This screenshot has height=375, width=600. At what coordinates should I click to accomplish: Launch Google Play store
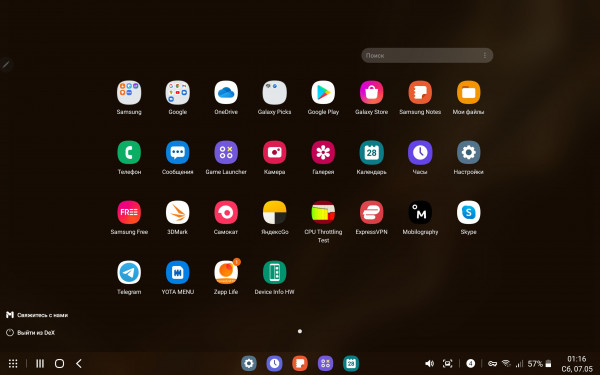tap(323, 93)
